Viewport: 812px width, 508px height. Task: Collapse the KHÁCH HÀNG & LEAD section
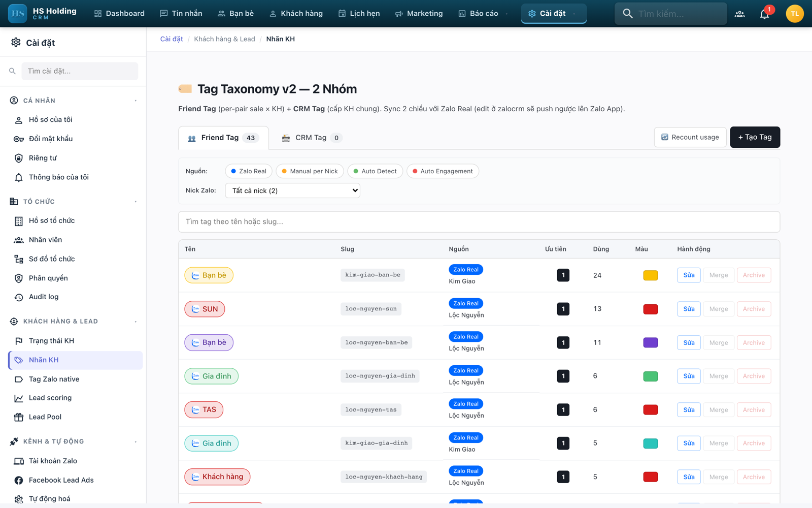click(136, 322)
